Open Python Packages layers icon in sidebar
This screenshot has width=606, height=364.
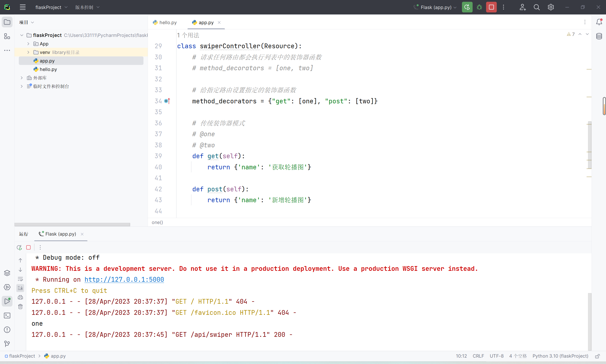7,273
